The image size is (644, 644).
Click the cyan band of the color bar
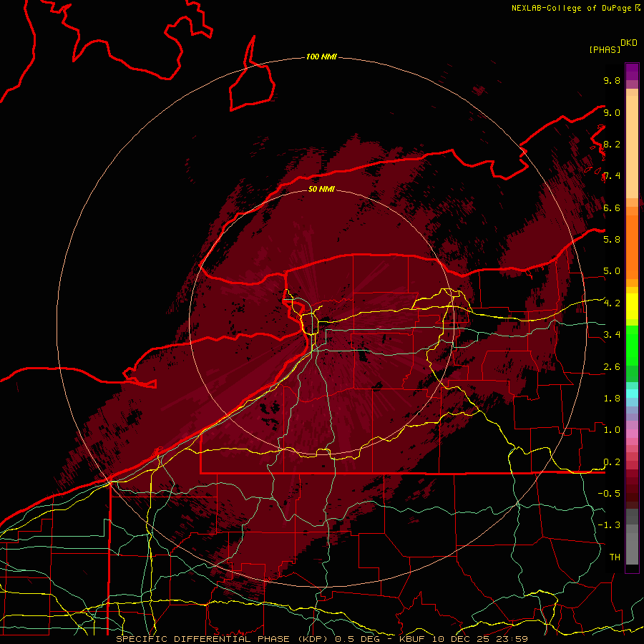click(632, 393)
